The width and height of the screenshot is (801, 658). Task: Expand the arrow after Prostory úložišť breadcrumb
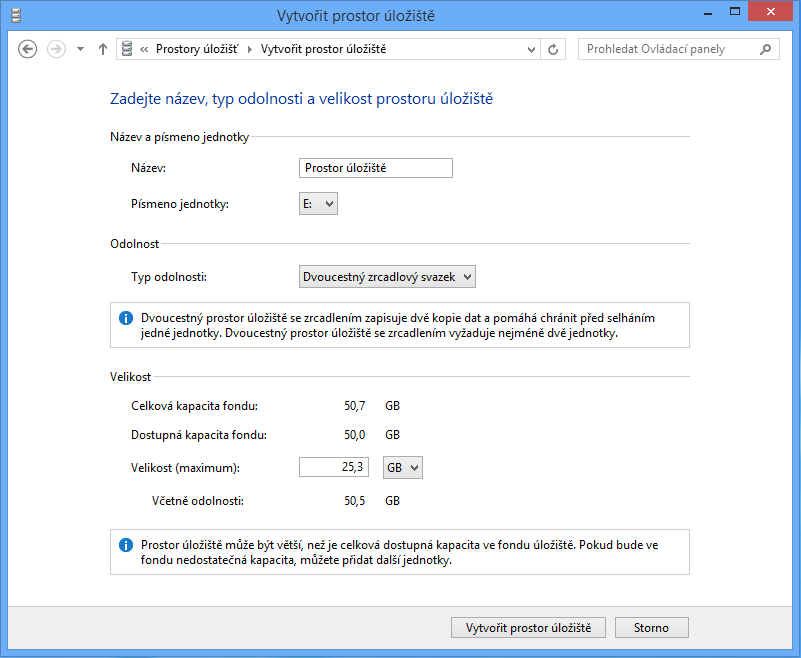[x=249, y=49]
